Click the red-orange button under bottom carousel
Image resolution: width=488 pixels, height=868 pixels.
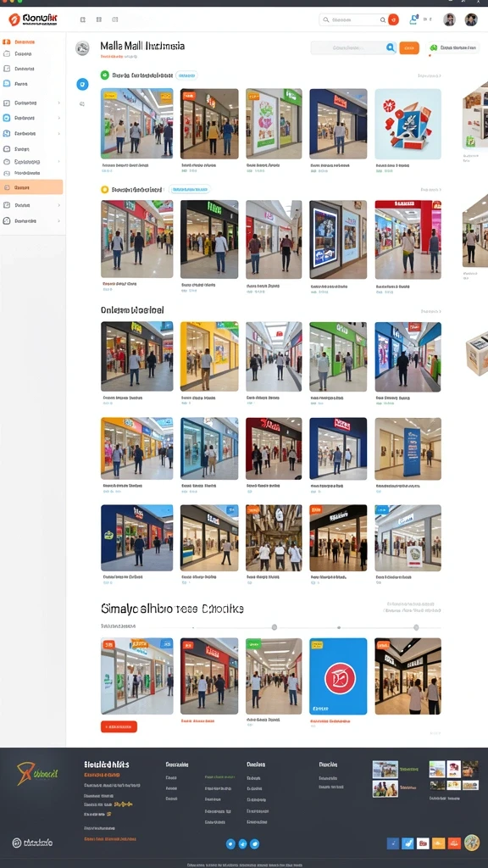point(119,726)
